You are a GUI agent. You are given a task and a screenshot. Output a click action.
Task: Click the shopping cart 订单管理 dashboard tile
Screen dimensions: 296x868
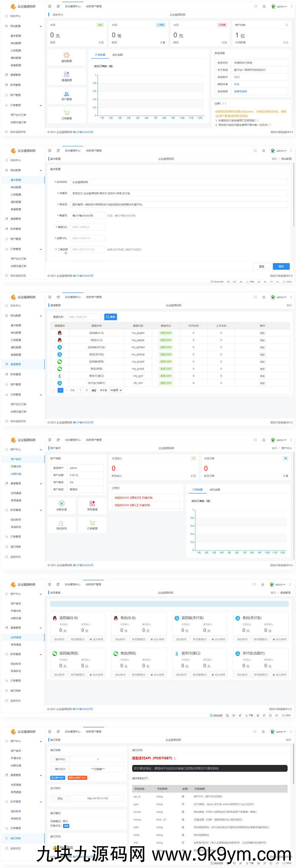tap(67, 113)
